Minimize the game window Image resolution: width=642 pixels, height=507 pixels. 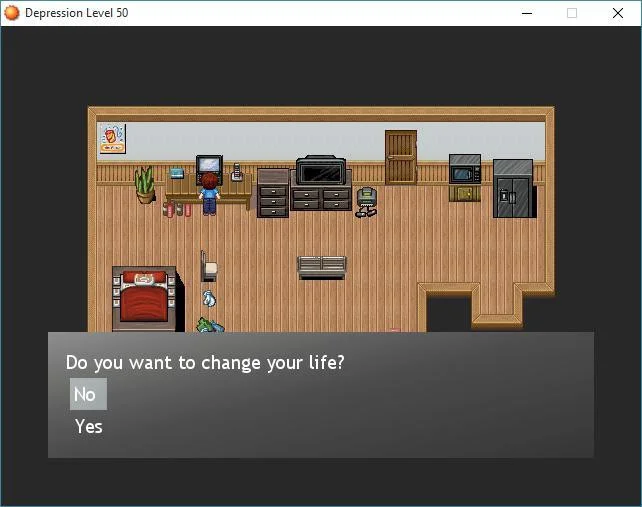(527, 13)
